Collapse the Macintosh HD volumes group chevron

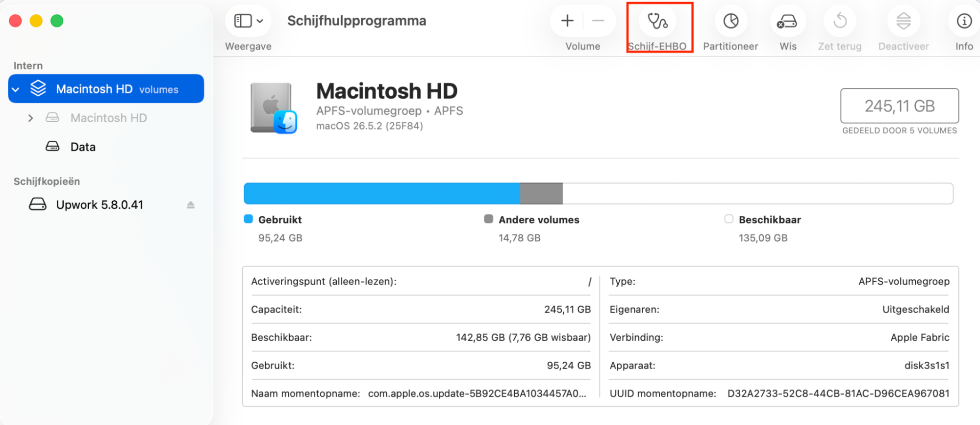click(16, 90)
